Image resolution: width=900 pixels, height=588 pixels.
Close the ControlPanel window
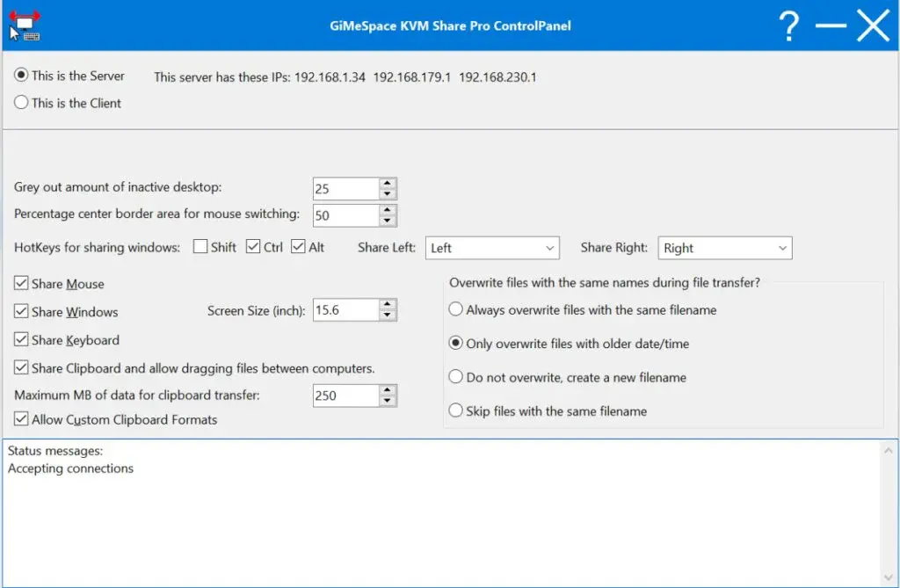point(873,25)
